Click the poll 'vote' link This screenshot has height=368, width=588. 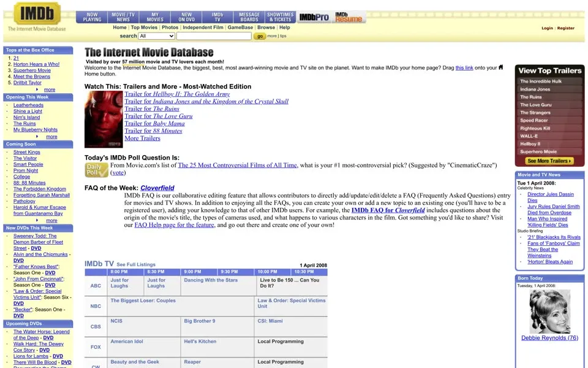[x=118, y=173]
